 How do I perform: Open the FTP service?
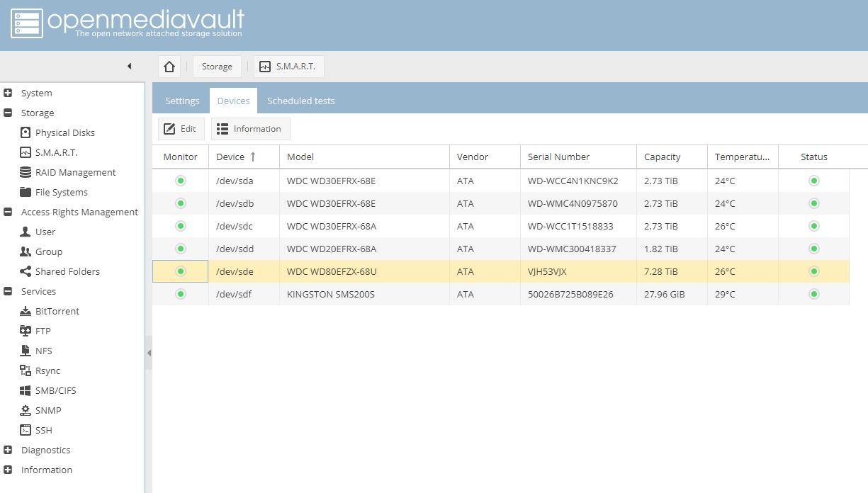coord(35,331)
